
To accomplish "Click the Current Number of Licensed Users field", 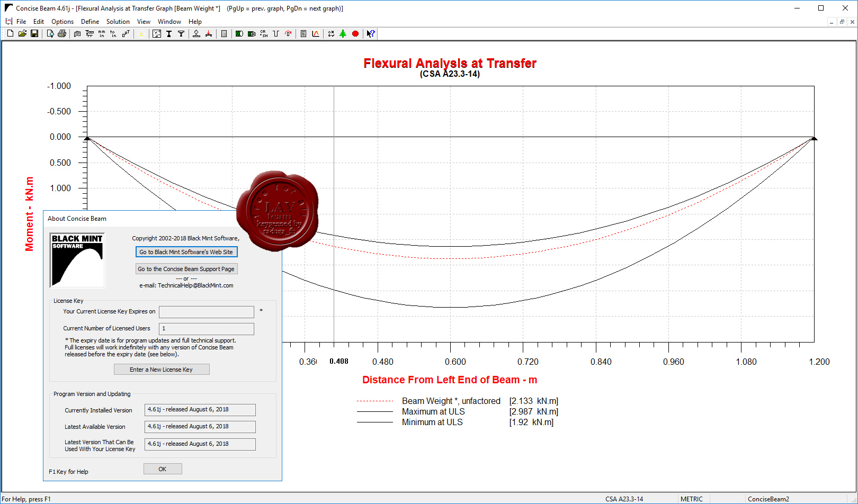I will click(207, 329).
